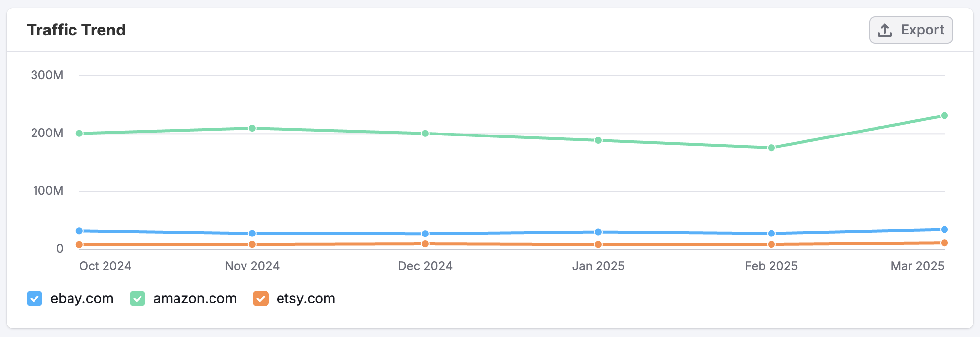The image size is (980, 337).
Task: Click the 200M gridline label
Action: coord(46,132)
